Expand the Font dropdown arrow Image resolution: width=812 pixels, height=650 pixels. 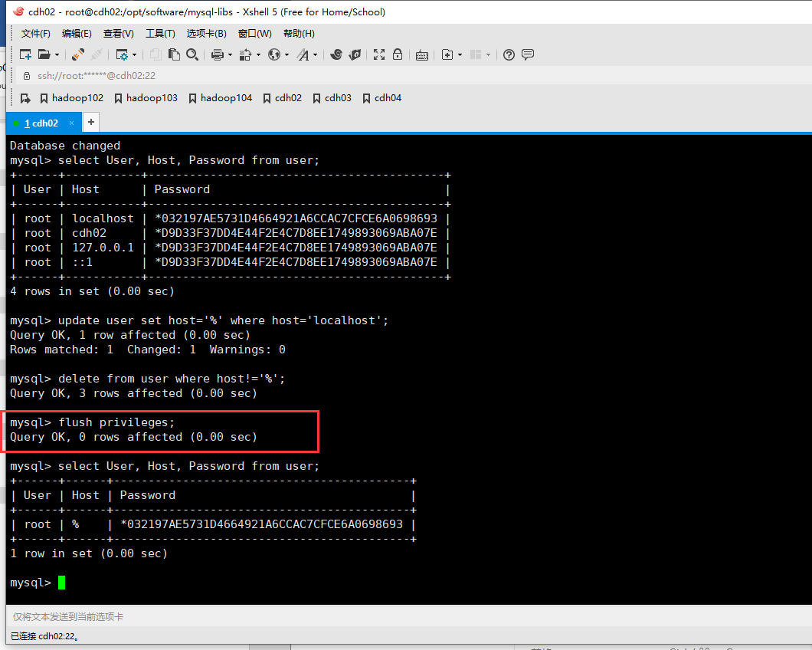(x=316, y=54)
